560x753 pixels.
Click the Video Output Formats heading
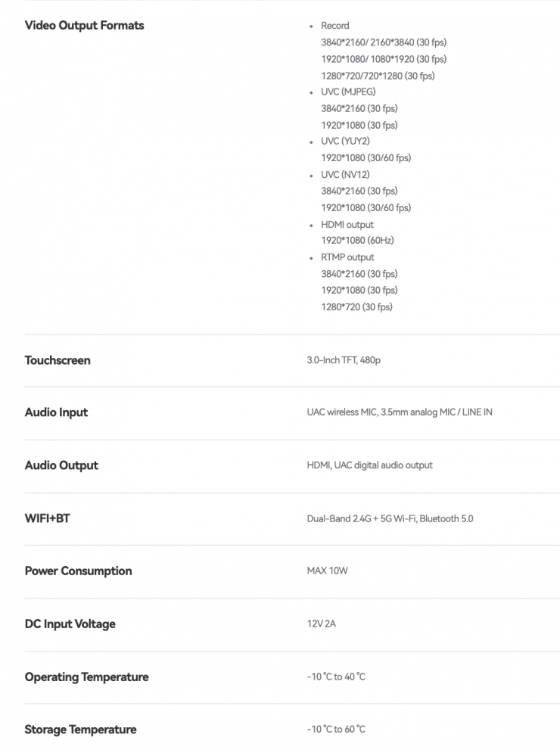pyautogui.click(x=84, y=25)
